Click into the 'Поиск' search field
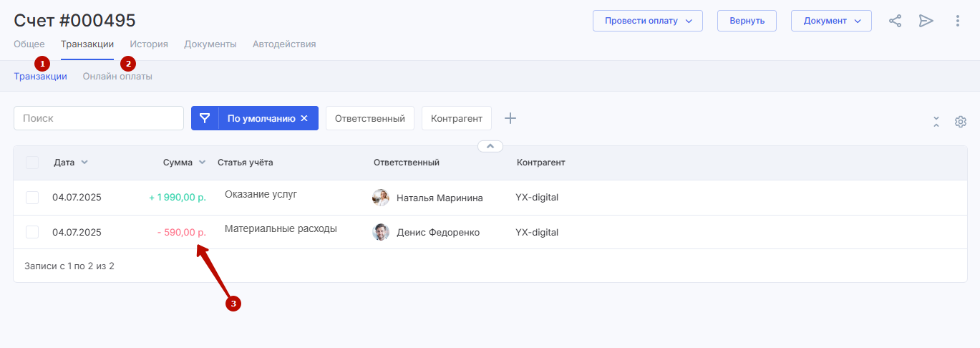 (x=99, y=118)
